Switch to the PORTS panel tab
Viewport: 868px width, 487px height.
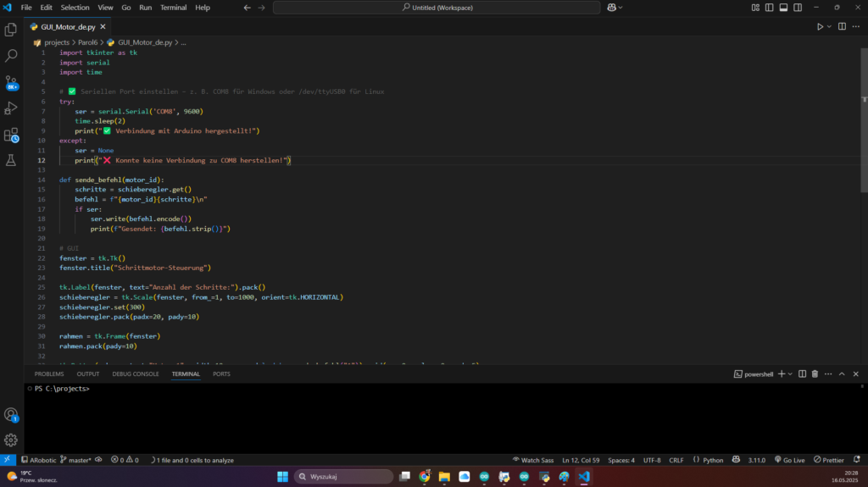221,374
